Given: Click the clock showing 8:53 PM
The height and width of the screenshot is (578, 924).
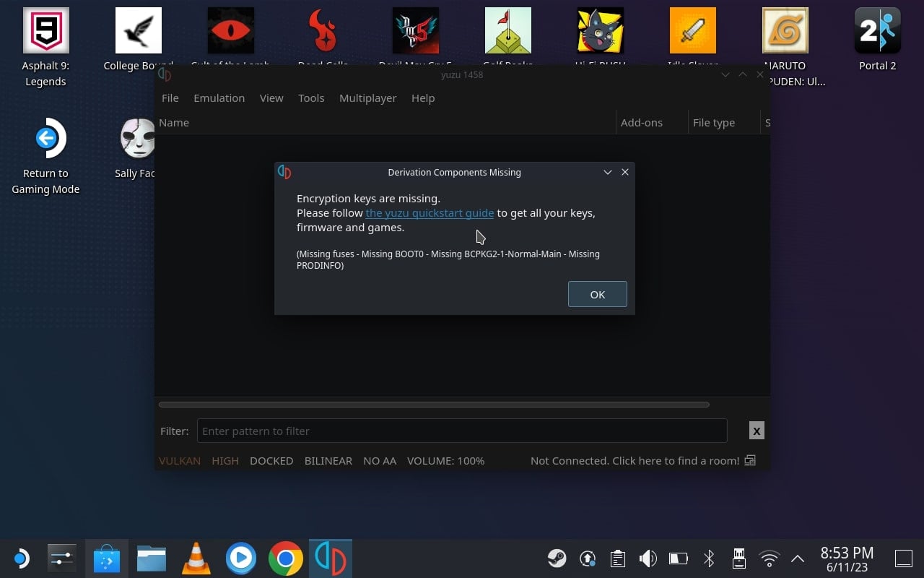Looking at the screenshot, I should [x=847, y=558].
